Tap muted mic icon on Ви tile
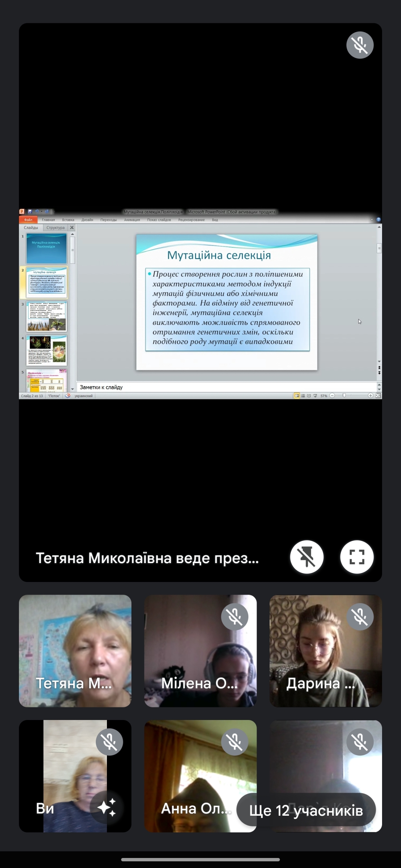Image resolution: width=401 pixels, height=868 pixels. point(109,742)
